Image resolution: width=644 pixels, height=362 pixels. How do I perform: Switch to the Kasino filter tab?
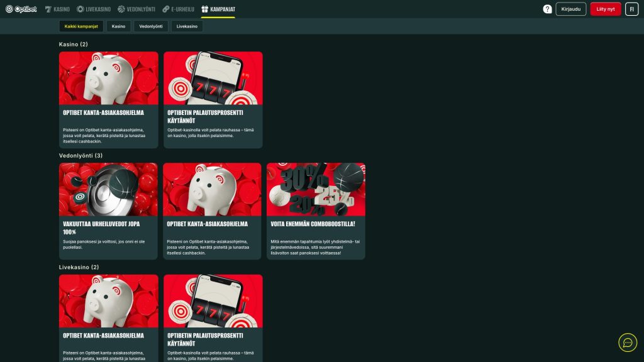click(x=119, y=26)
